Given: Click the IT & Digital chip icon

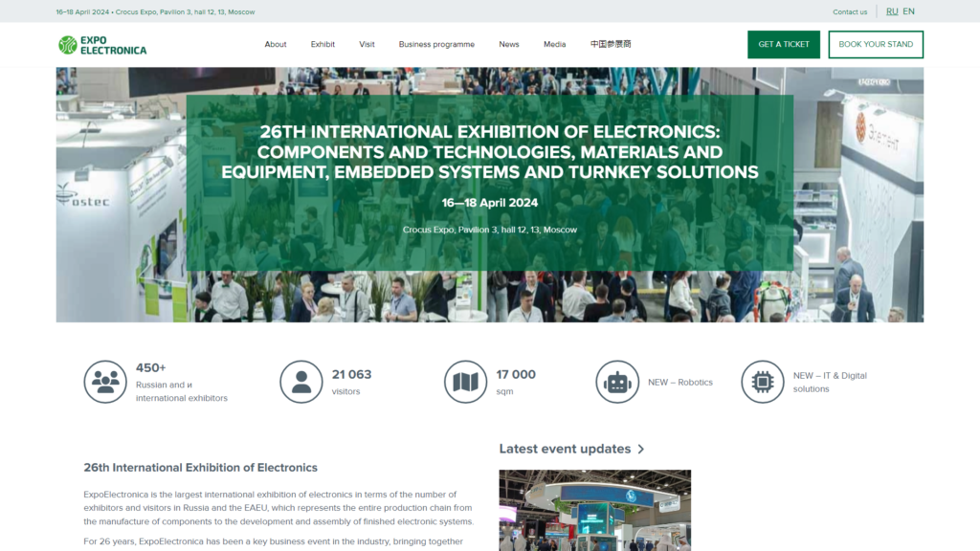Looking at the screenshot, I should pyautogui.click(x=763, y=382).
